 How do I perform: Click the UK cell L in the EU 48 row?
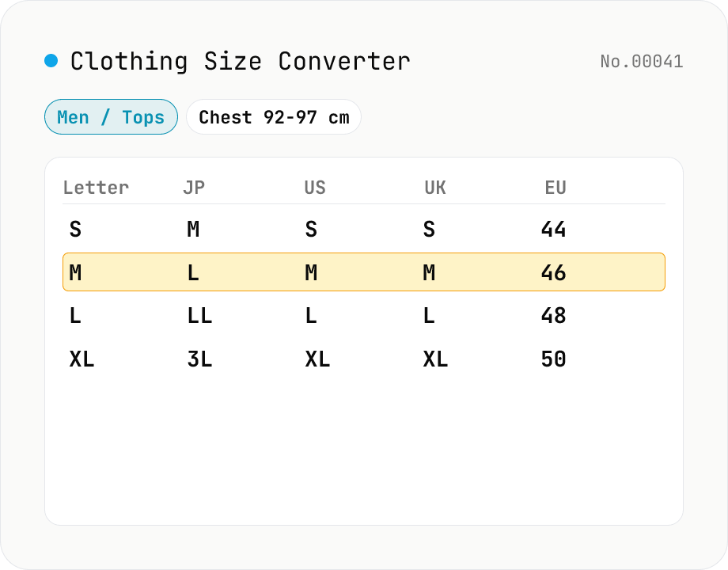429,315
